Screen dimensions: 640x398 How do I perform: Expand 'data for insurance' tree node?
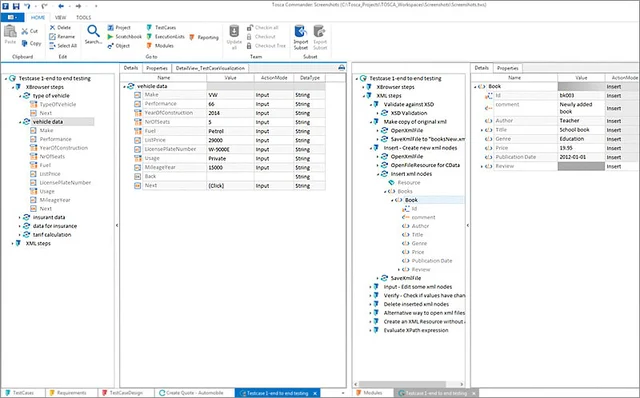point(20,226)
